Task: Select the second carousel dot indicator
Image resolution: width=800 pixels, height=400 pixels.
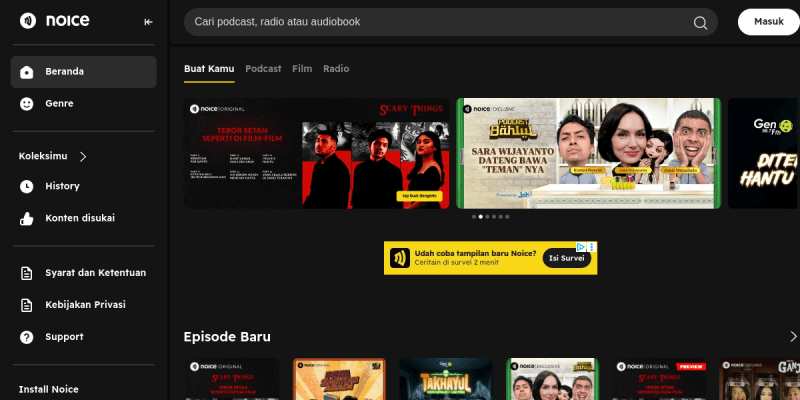Action: pyautogui.click(x=481, y=217)
